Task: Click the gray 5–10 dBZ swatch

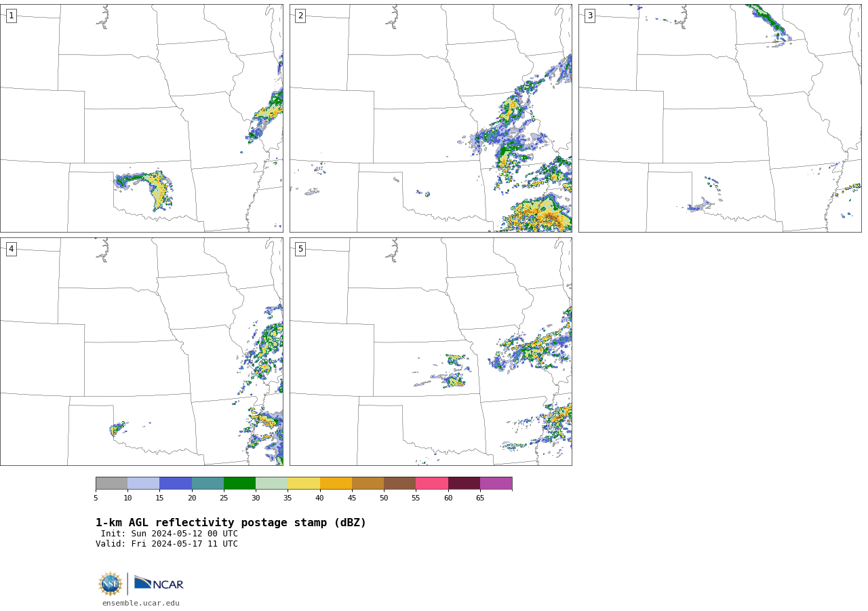Action: [x=111, y=483]
